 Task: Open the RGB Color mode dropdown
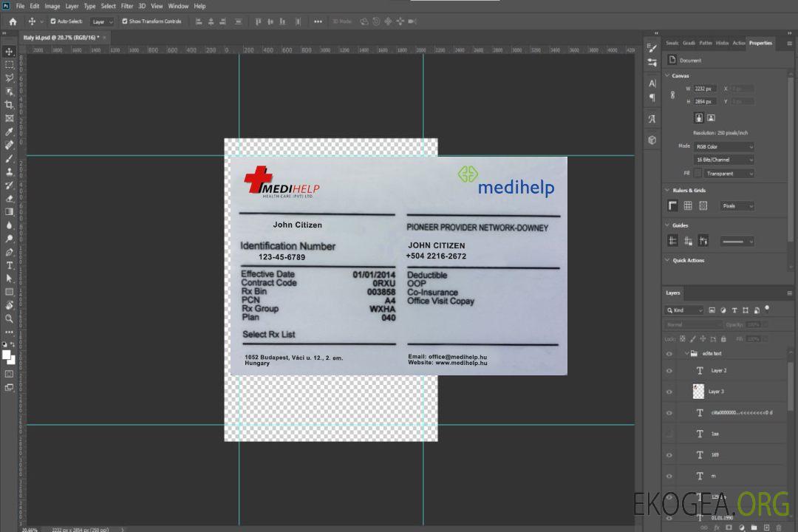point(723,146)
